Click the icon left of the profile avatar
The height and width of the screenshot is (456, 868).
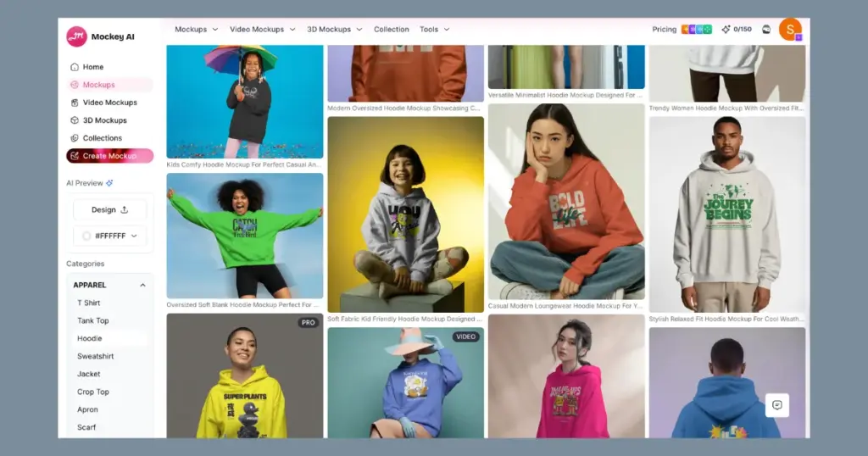pyautogui.click(x=766, y=30)
